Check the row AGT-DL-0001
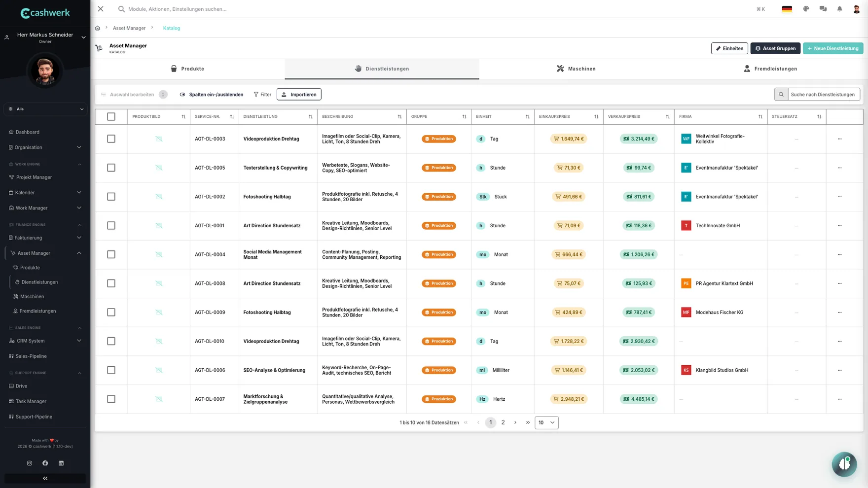Image resolution: width=868 pixels, height=488 pixels. 111,226
